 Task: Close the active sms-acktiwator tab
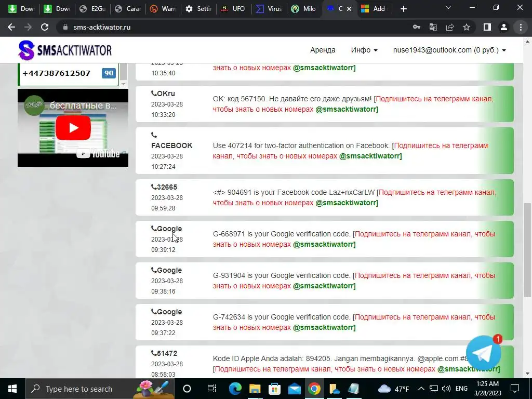pyautogui.click(x=349, y=9)
